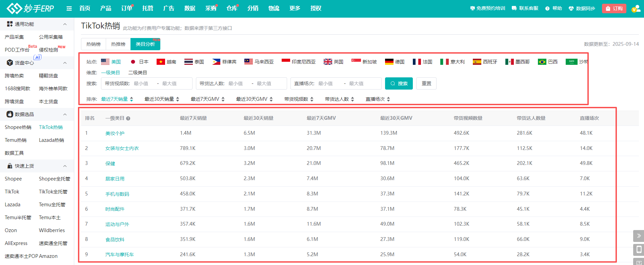
Task: Collapse the 货盘中心 sidebar section
Action: pyautogui.click(x=65, y=63)
